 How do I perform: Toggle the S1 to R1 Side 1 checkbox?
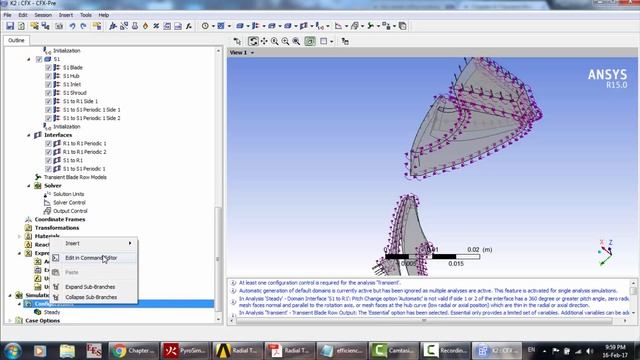[x=48, y=101]
